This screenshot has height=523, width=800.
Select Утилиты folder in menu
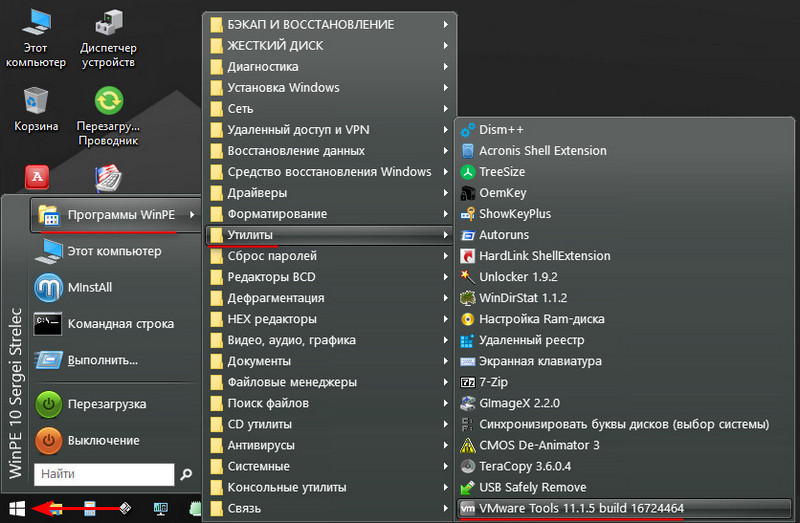point(330,235)
